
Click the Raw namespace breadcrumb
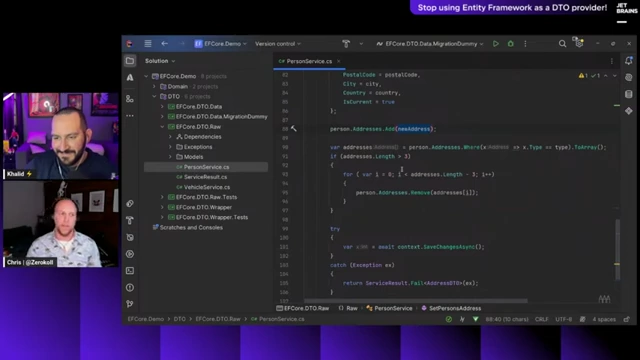pos(348,308)
